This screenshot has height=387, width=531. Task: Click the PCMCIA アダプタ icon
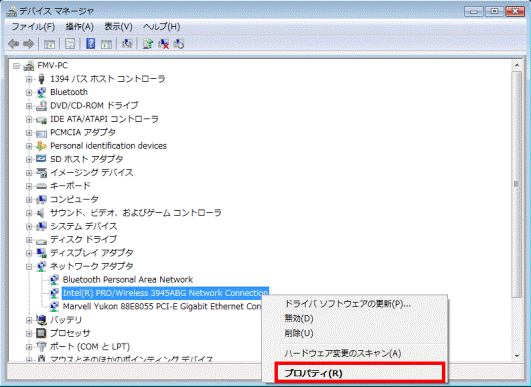click(x=41, y=133)
